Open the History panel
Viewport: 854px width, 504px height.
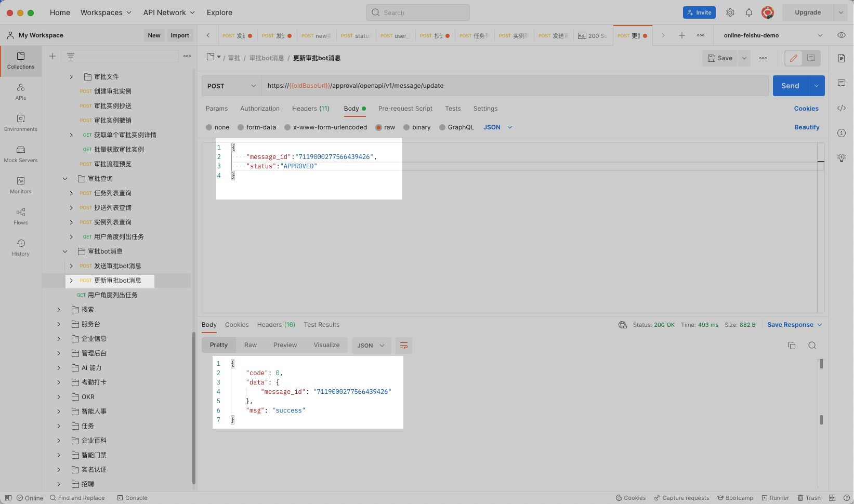click(x=21, y=247)
